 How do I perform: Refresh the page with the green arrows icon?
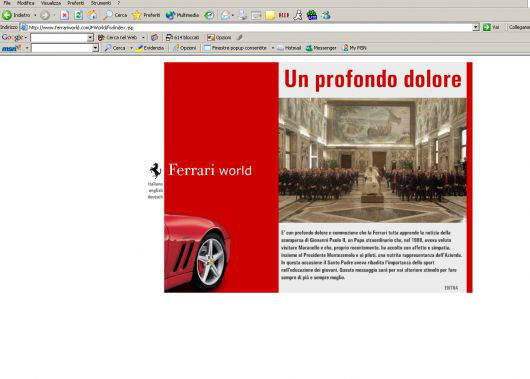tap(78, 15)
